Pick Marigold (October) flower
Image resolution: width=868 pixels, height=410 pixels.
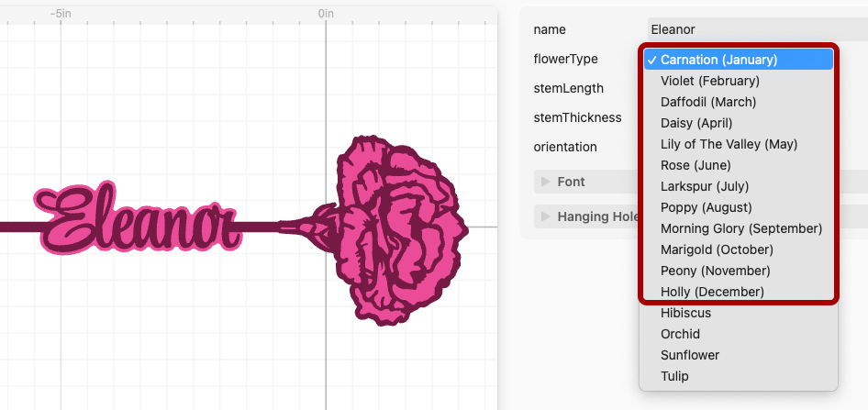[x=739, y=249]
